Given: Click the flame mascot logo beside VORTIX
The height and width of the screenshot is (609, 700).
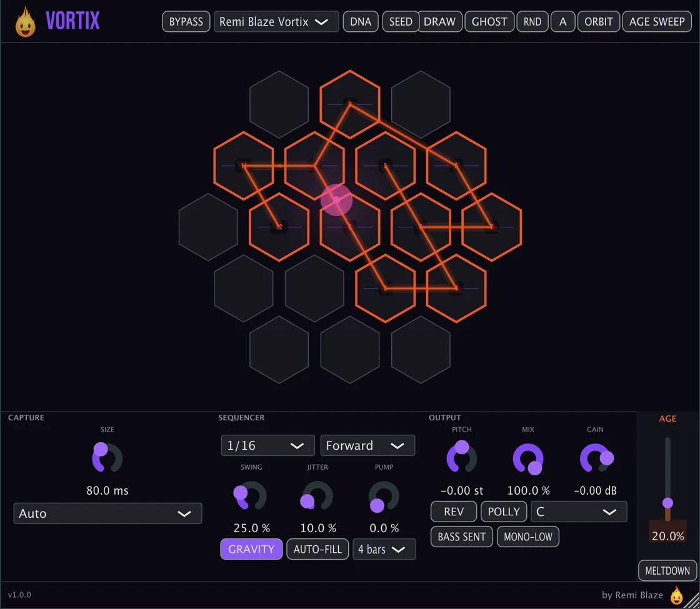Looking at the screenshot, I should point(25,21).
